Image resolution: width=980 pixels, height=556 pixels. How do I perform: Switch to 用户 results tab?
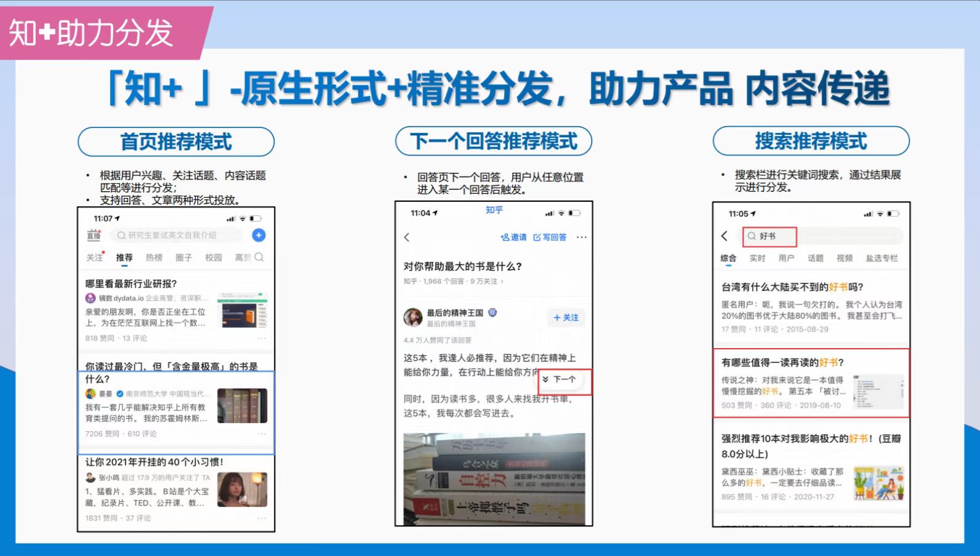pyautogui.click(x=786, y=258)
